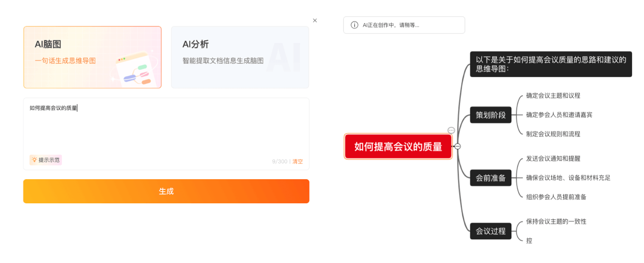Collapse branches with the minus circle toggle
The image size is (644, 263).
(458, 147)
